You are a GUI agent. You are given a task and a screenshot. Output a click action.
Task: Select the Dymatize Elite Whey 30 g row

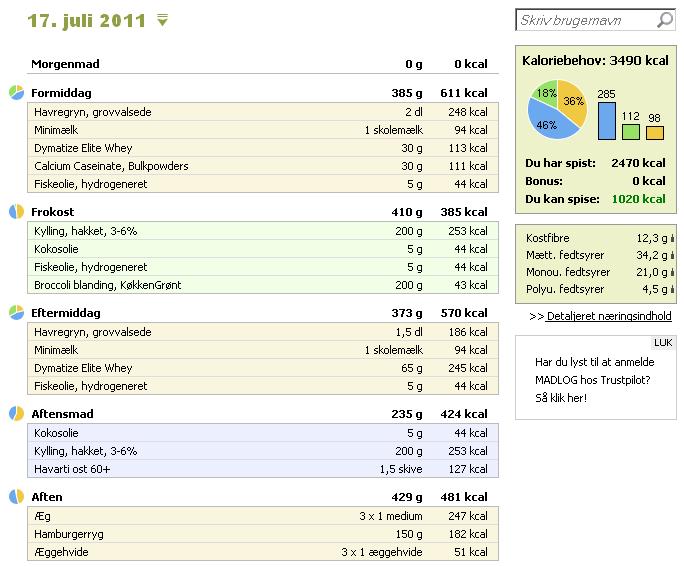[x=263, y=148]
